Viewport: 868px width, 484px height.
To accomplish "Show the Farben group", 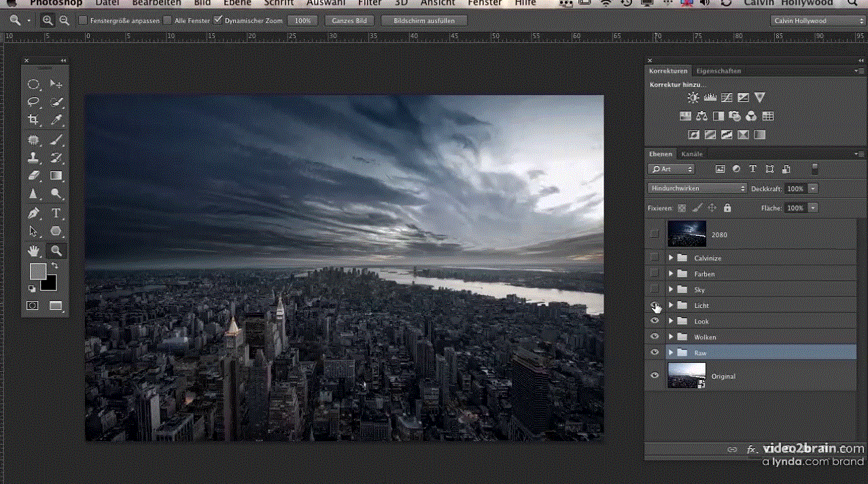I will [654, 273].
